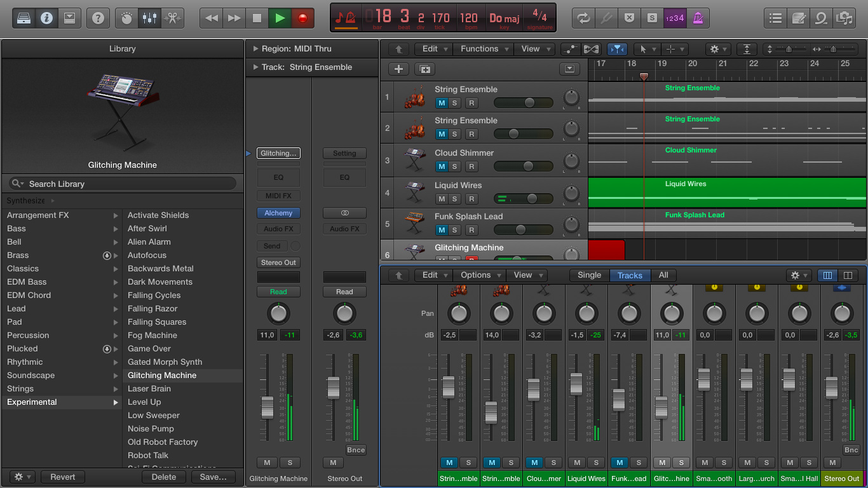Open the Loop Browser icon

821,18
